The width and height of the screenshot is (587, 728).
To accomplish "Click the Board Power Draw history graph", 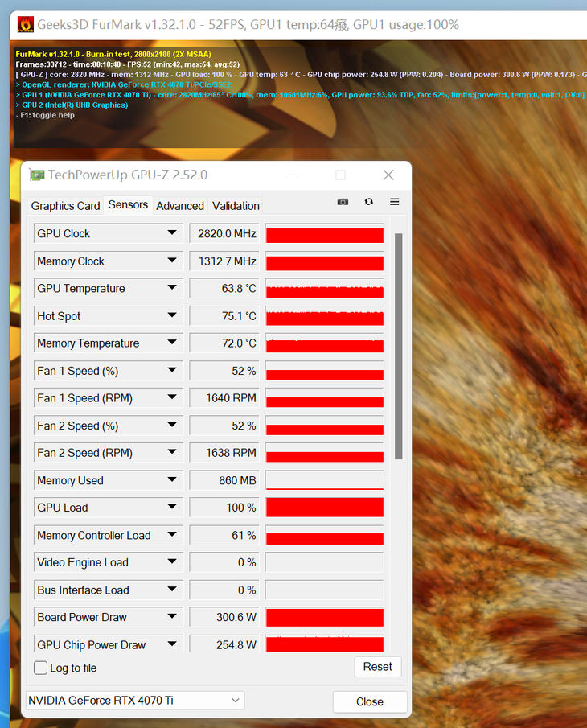I will pos(325,617).
